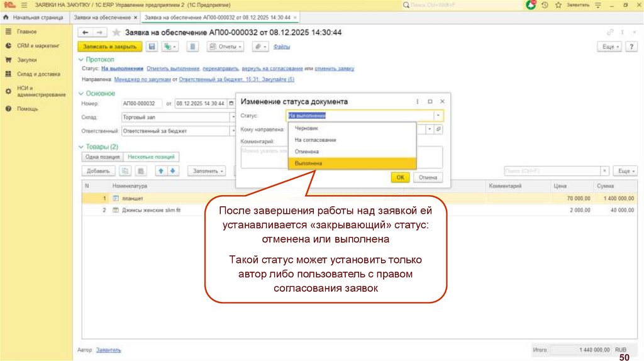Click перенаправить link
This screenshot has width=644, height=361.
click(221, 69)
